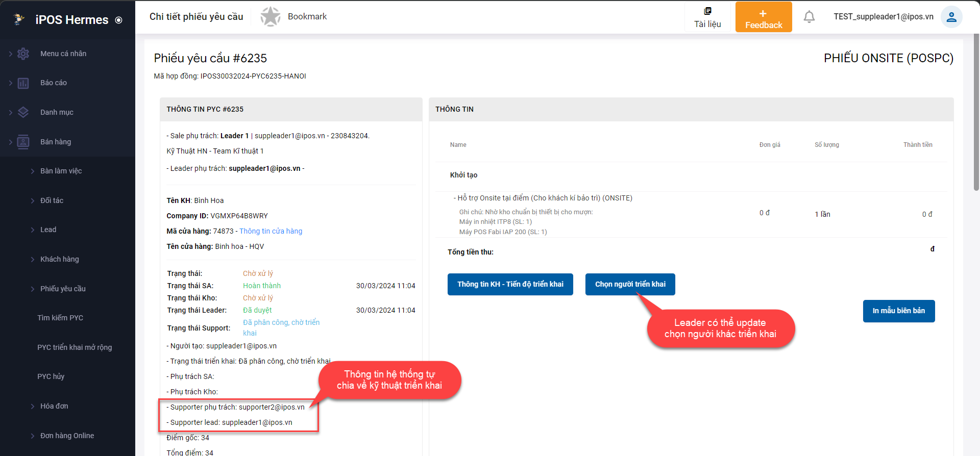Click the In mẫu biên bản button

[x=898, y=311]
